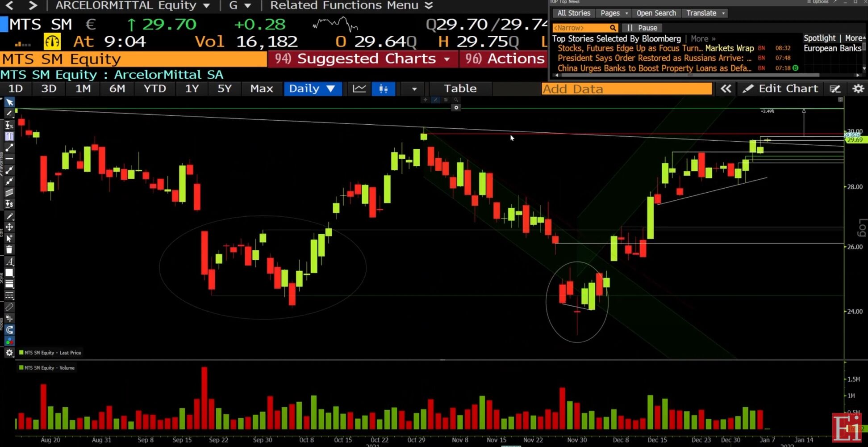Click Open Search in Top News
868x447 pixels.
[x=656, y=13]
